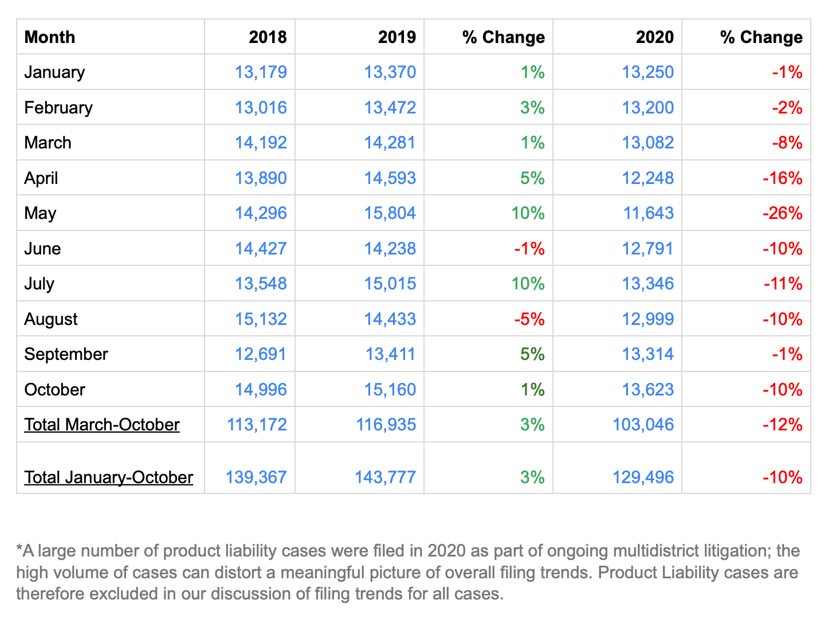This screenshot has height=627, width=840.
Task: Select the -16% change cell for April
Action: coord(782,178)
